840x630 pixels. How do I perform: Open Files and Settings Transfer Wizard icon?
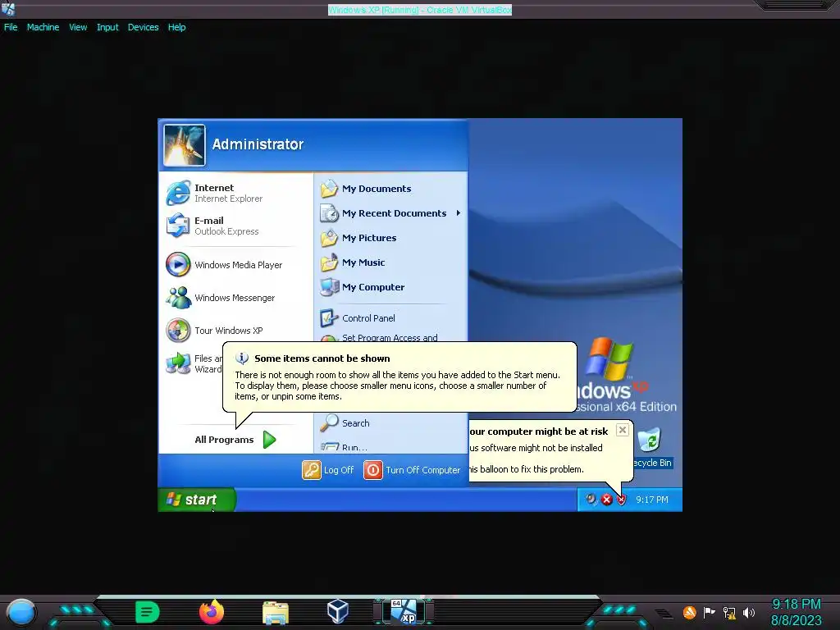(178, 363)
